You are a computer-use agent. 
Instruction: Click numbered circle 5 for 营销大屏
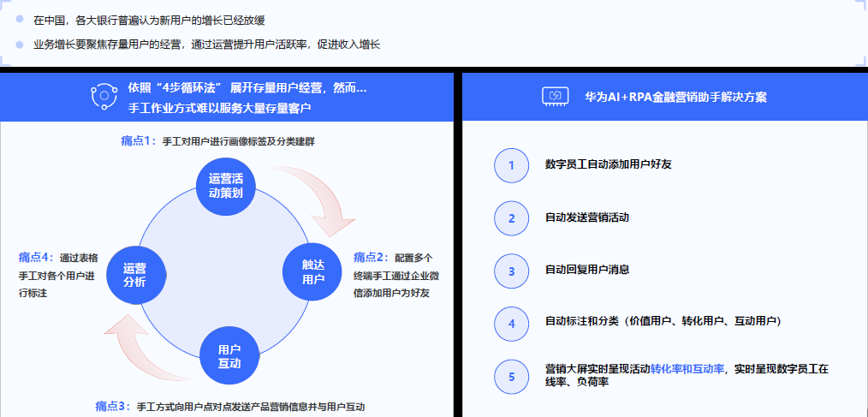pos(512,377)
